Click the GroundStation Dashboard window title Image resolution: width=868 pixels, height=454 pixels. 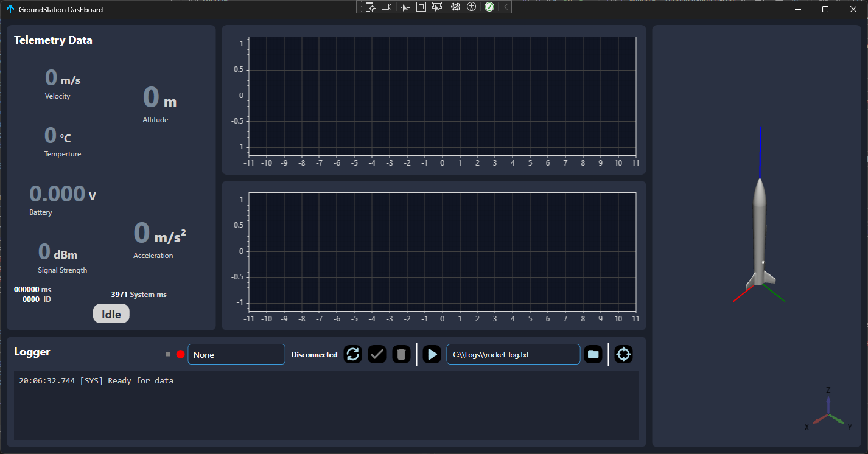click(x=61, y=10)
